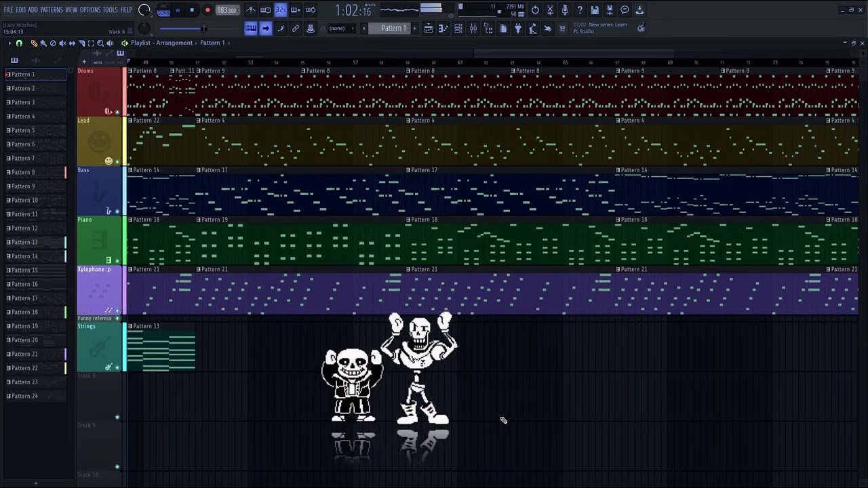
Task: Mute the Lead track green light
Action: 117,161
